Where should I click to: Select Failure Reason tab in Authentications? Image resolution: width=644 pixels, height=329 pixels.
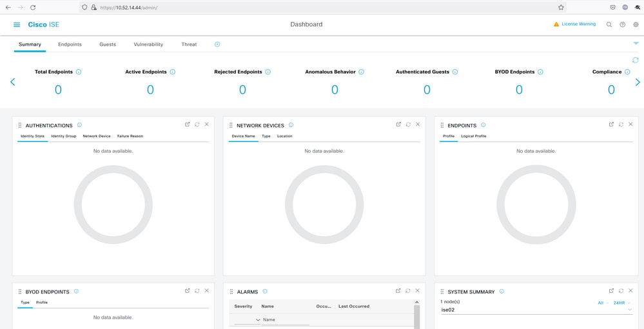click(130, 136)
